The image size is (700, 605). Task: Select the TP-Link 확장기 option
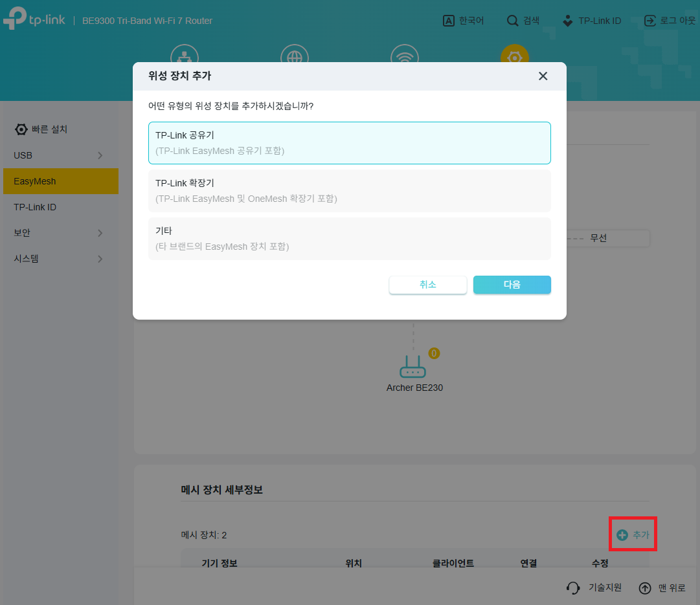point(350,190)
